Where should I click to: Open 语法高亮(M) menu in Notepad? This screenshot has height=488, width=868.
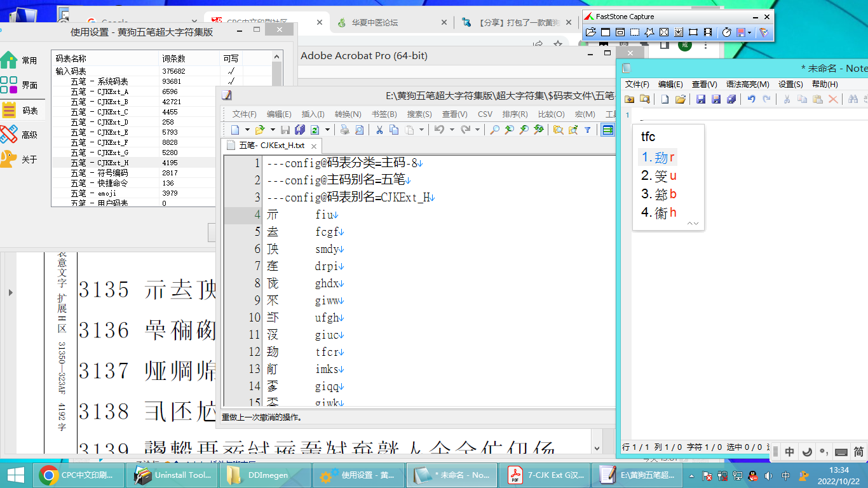[x=747, y=84]
